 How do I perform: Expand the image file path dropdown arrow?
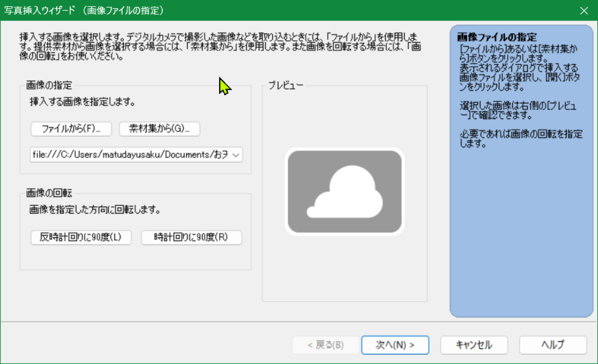pyautogui.click(x=236, y=155)
